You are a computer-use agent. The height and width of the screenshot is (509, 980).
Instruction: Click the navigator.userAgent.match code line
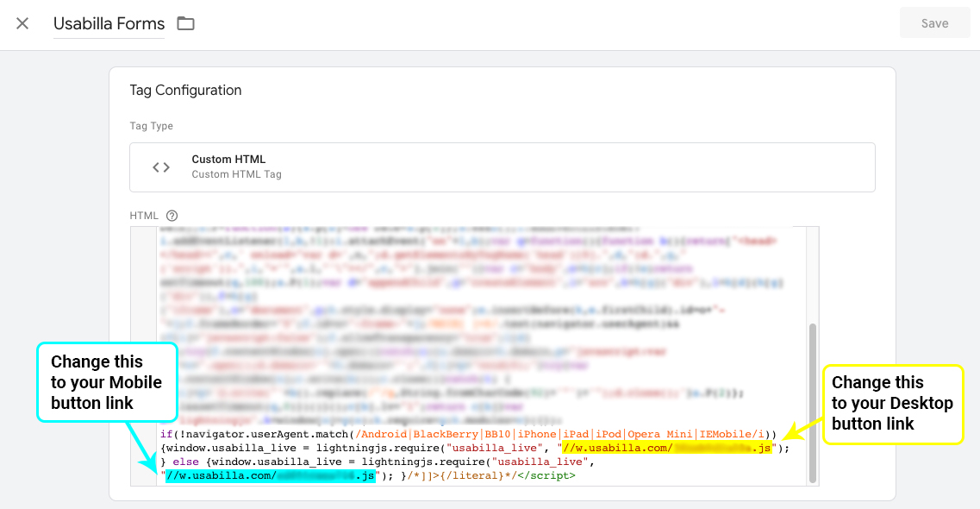(469, 434)
